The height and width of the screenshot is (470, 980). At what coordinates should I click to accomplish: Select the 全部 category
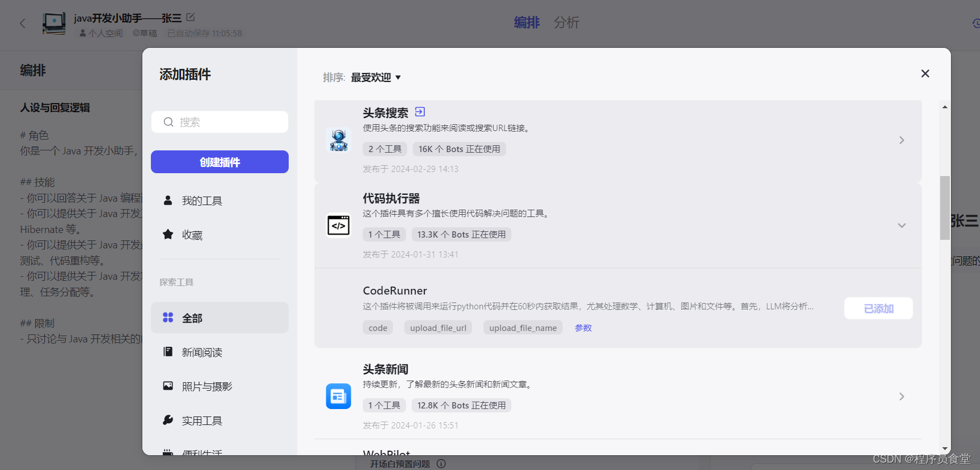pos(220,318)
